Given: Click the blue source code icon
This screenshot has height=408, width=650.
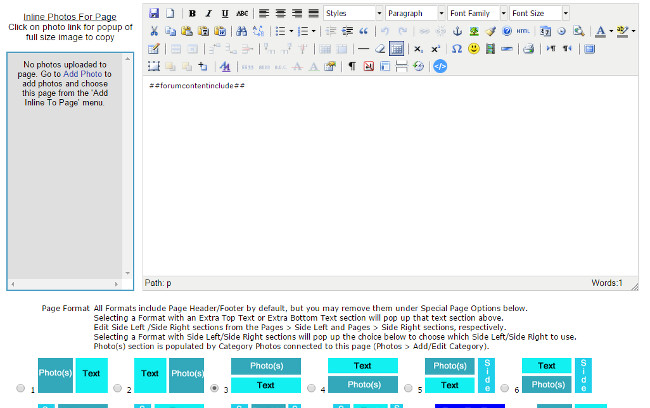Looking at the screenshot, I should click(440, 66).
